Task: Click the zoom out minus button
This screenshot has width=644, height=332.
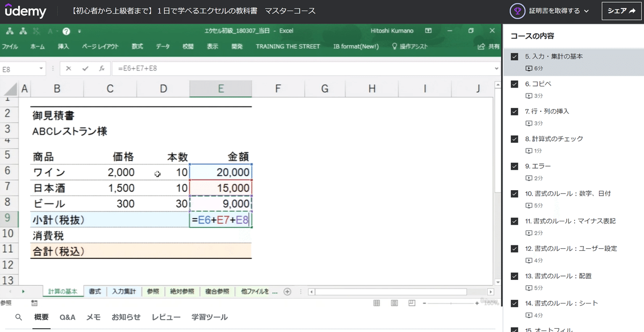Action: [x=425, y=304]
